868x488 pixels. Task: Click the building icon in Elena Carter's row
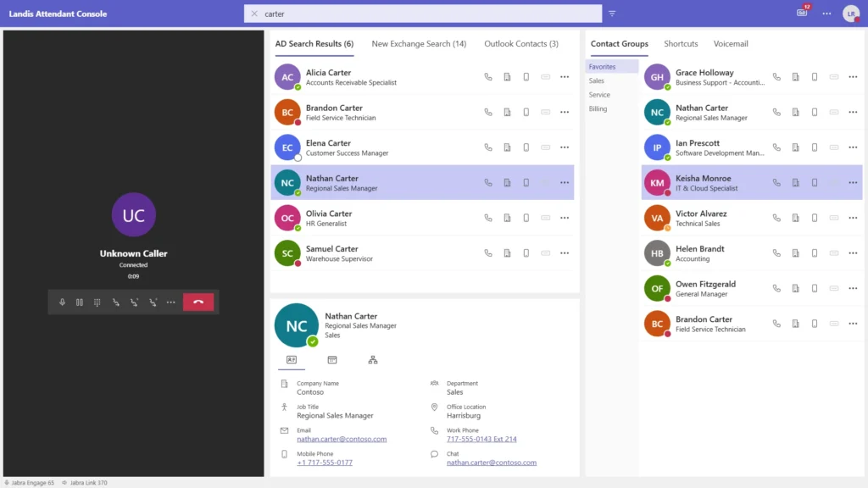pyautogui.click(x=507, y=147)
